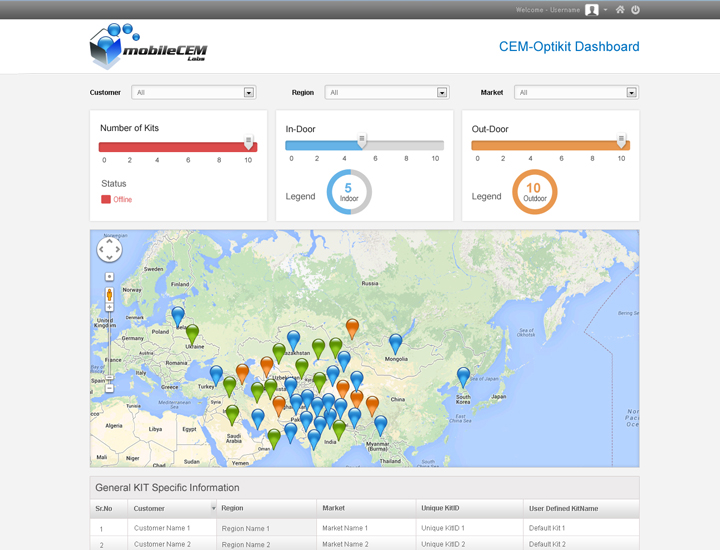The width and height of the screenshot is (720, 550).
Task: Select the green marker above Saudi Arabia
Action: tap(232, 415)
